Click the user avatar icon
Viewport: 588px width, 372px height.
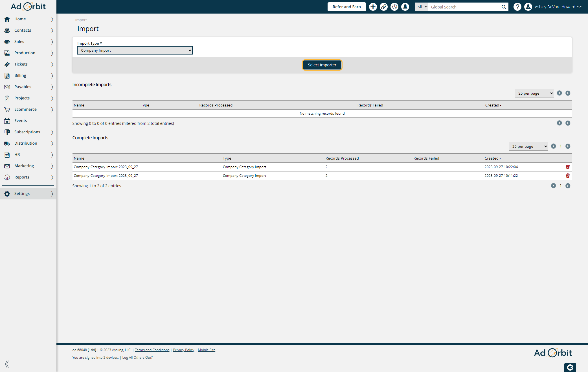pos(528,7)
